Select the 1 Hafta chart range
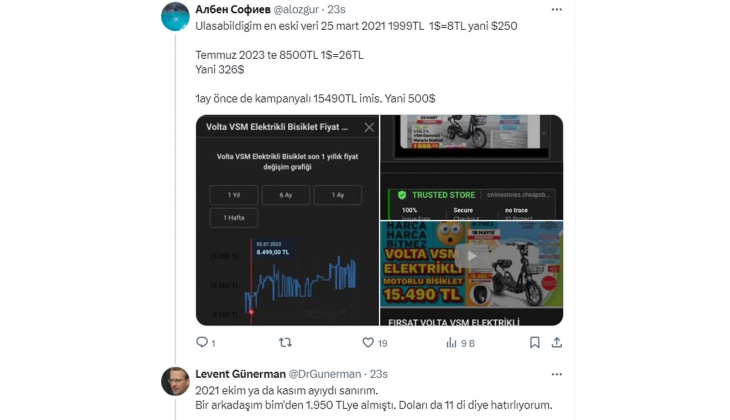The height and width of the screenshot is (420, 730). (234, 218)
